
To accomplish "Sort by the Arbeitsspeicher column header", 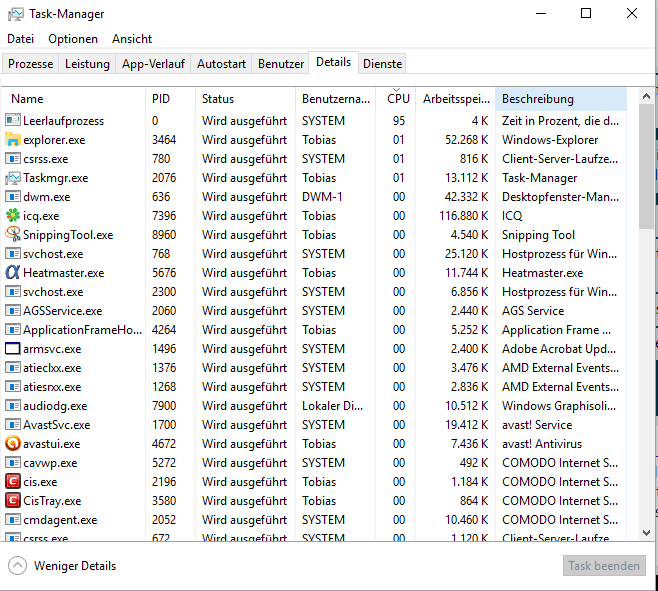I will [456, 99].
